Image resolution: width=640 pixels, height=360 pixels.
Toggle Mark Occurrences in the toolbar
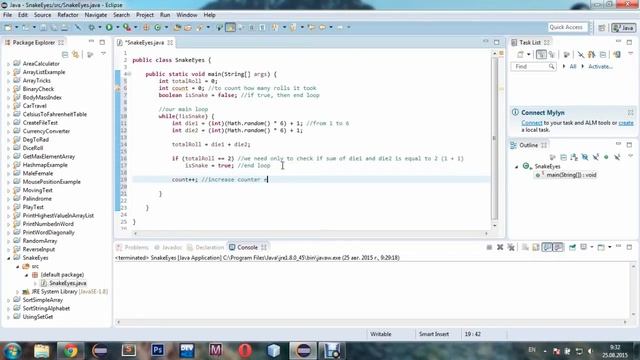[230, 27]
